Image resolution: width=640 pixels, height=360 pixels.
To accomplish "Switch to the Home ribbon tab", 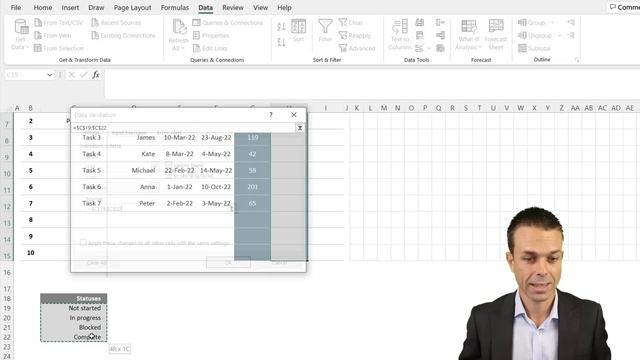I will [42, 7].
